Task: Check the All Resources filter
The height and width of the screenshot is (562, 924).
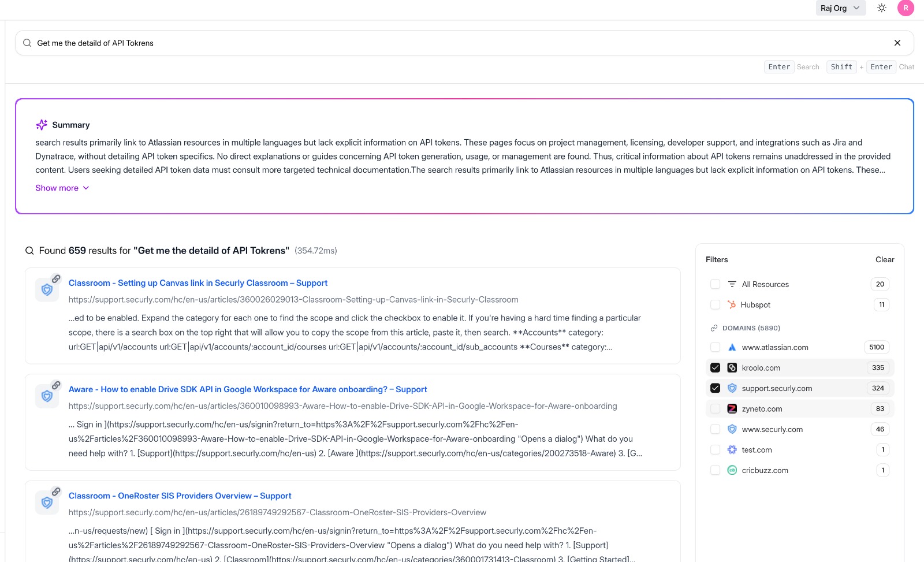Action: pos(715,284)
